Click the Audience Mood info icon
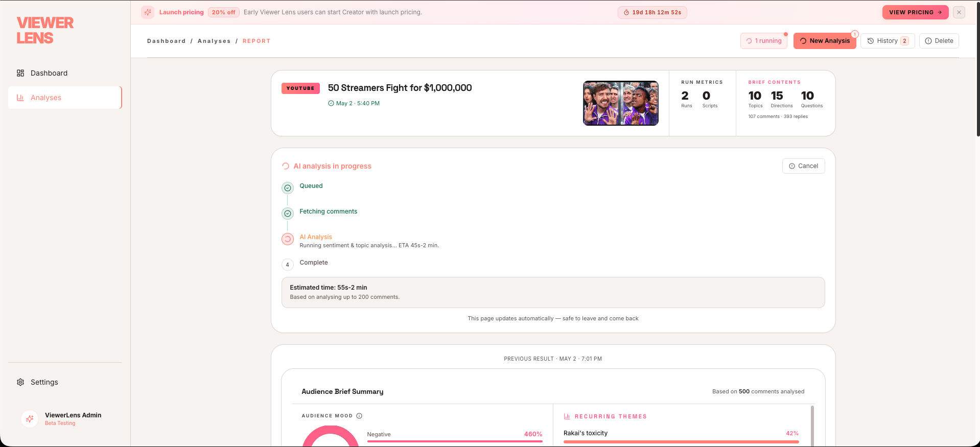Screen dimensions: 980x447 pyautogui.click(x=359, y=416)
